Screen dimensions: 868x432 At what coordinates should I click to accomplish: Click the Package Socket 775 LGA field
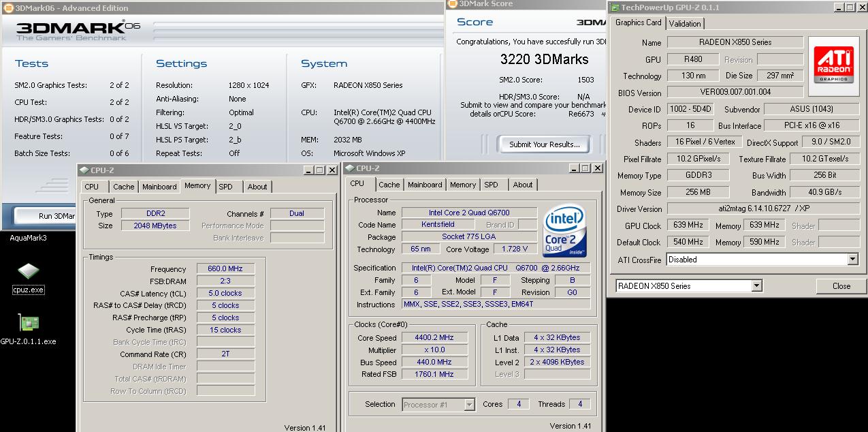tap(469, 237)
